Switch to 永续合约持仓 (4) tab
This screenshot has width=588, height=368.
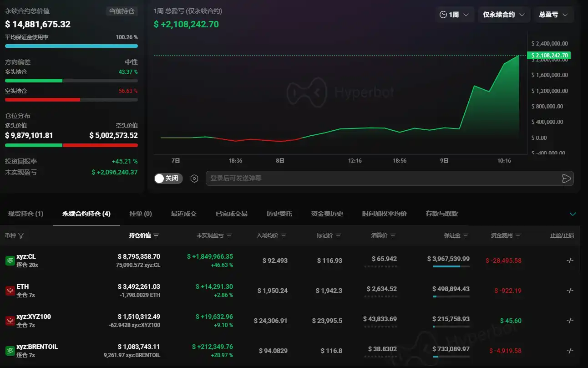click(x=86, y=214)
